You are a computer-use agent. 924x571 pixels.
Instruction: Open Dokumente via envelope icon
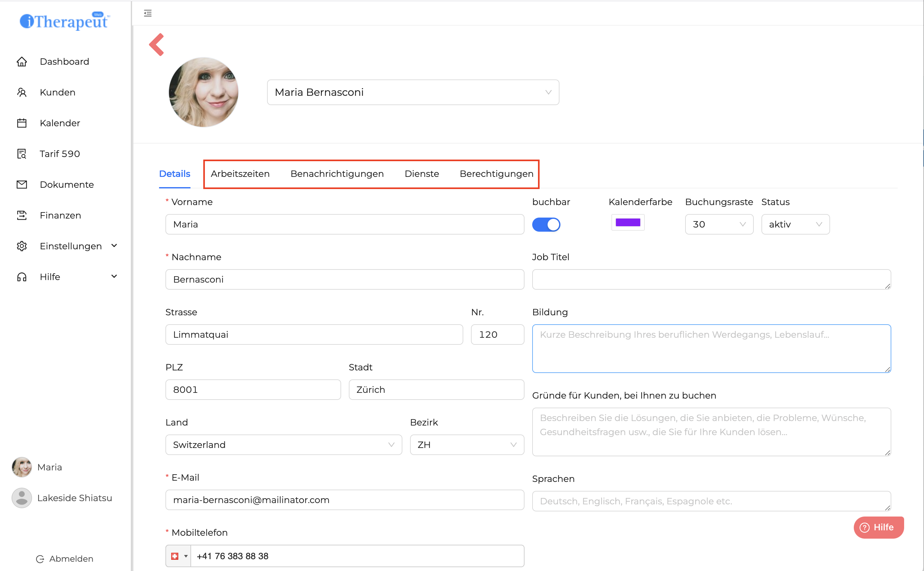[22, 185]
